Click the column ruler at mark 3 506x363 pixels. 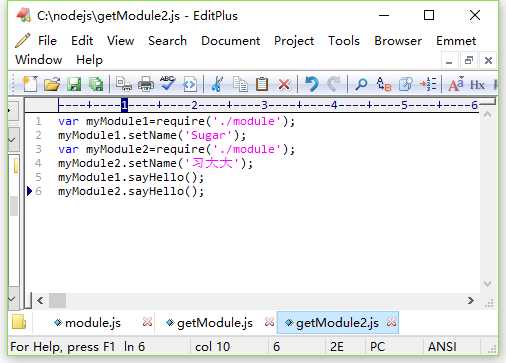coord(264,105)
